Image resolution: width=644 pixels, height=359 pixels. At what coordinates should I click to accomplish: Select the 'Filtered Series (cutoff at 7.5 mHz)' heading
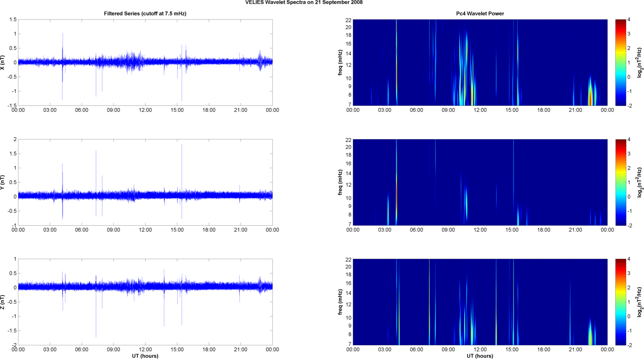click(x=145, y=13)
